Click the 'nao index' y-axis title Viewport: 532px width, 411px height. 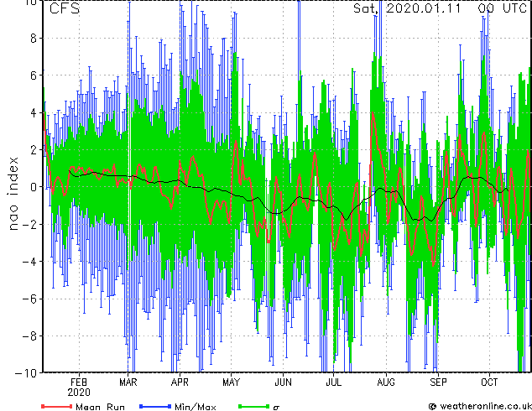click(x=13, y=194)
